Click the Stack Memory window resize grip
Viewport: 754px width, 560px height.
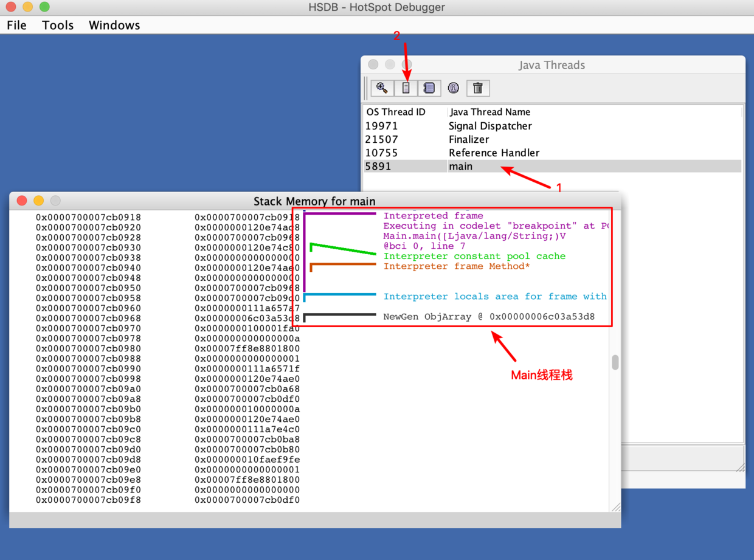tap(615, 507)
